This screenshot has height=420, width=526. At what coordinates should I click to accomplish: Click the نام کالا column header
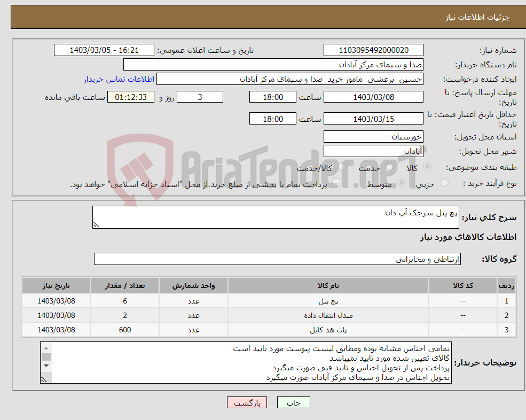(328, 286)
